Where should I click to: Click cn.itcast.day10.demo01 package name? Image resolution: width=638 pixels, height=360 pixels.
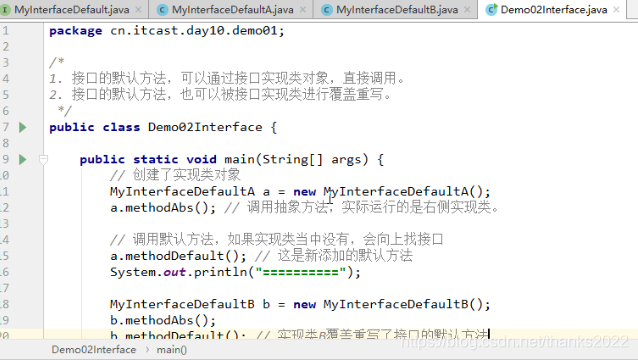194,31
